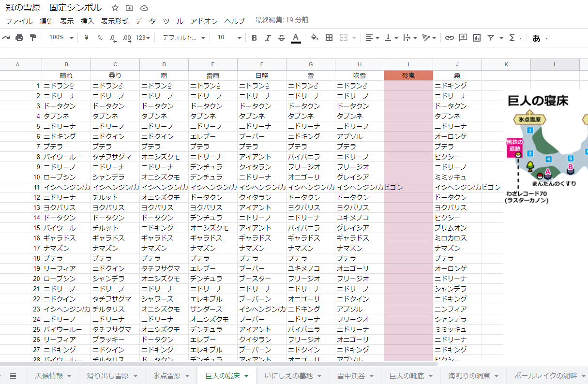Viewport: 588px width, 384px height.
Task: Select the paint format roller icon
Action: coord(33,38)
